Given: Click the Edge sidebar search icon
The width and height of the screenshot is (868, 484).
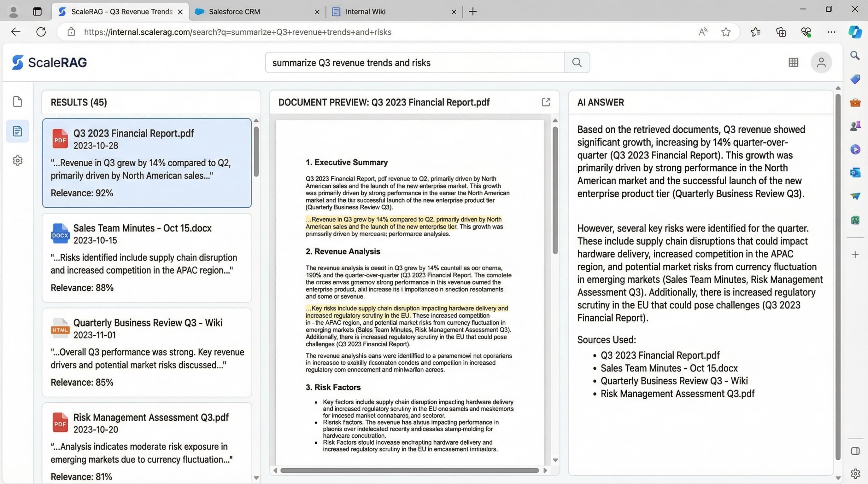Looking at the screenshot, I should (x=855, y=55).
